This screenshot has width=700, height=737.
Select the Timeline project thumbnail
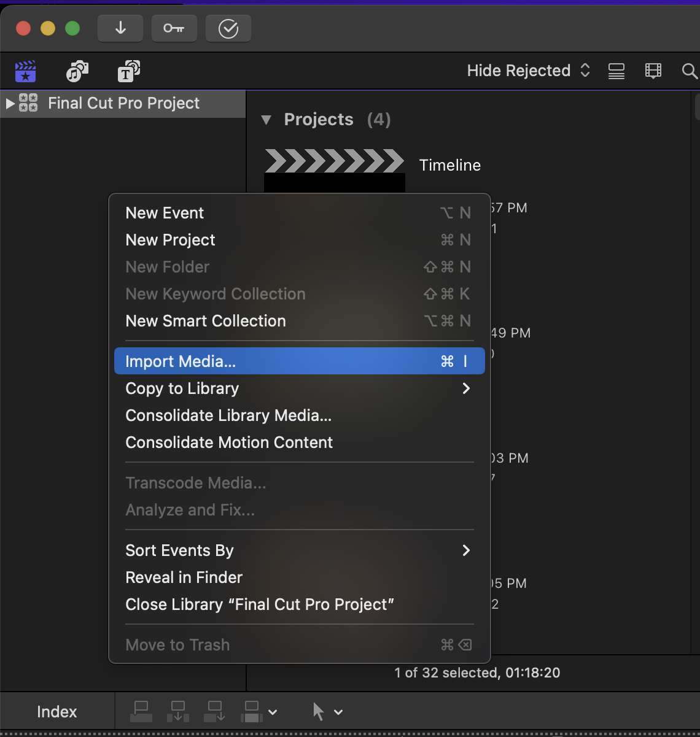(335, 171)
